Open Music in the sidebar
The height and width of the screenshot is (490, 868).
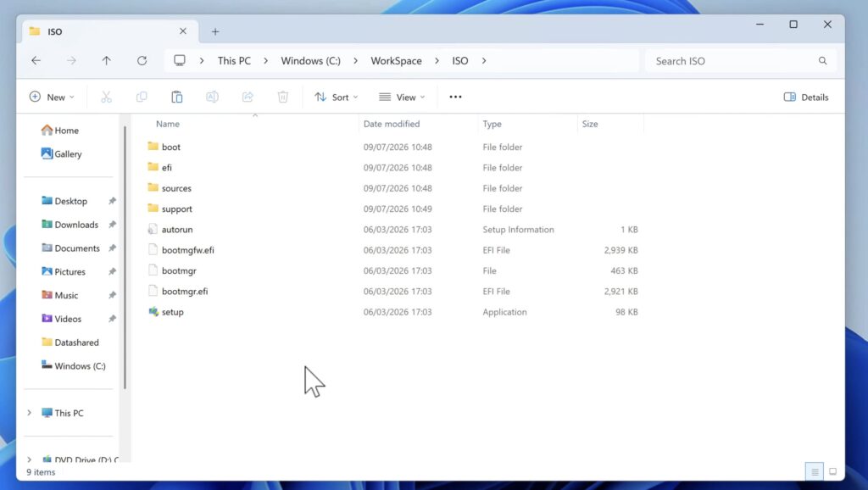pyautogui.click(x=59, y=295)
